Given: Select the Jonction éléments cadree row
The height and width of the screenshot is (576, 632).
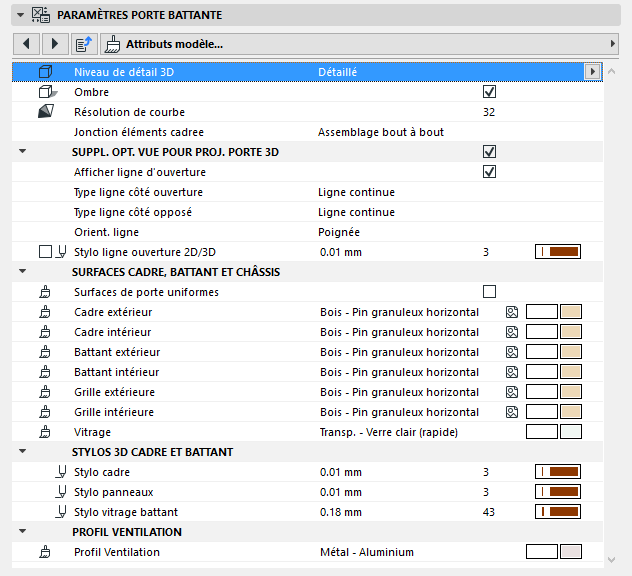Looking at the screenshot, I should [x=300, y=132].
